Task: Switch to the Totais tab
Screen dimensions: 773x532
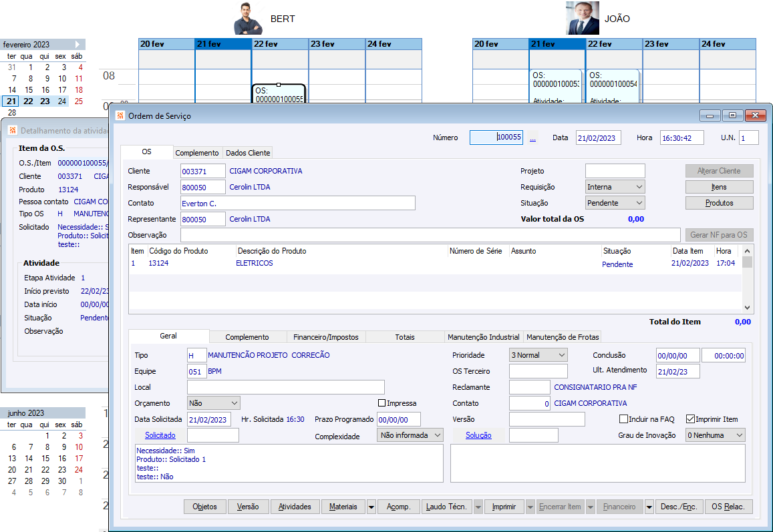Action: [405, 337]
